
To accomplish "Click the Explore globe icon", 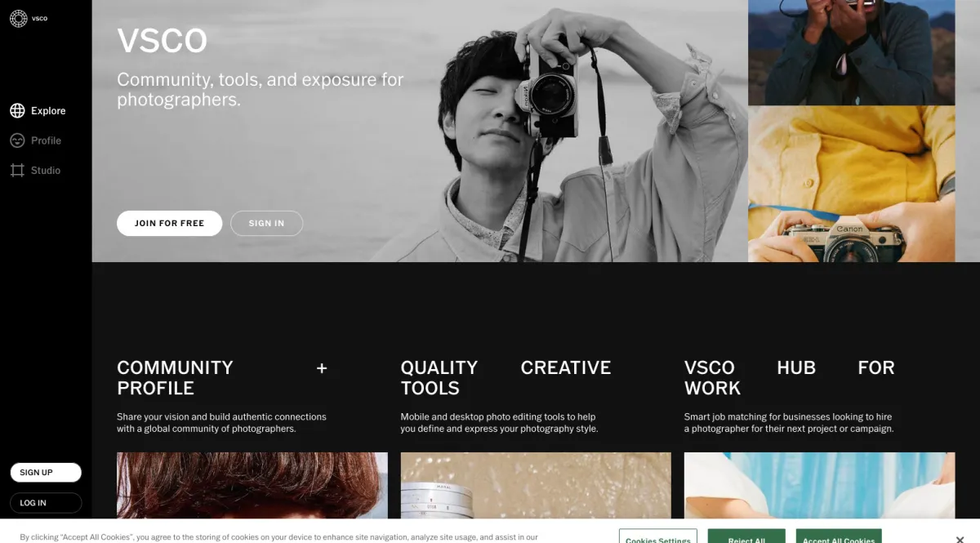I will (17, 111).
